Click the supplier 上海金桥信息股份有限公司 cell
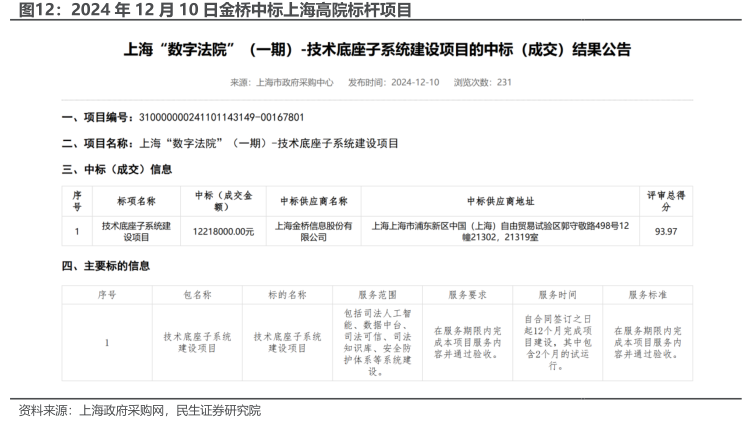756x427 pixels. click(x=314, y=232)
